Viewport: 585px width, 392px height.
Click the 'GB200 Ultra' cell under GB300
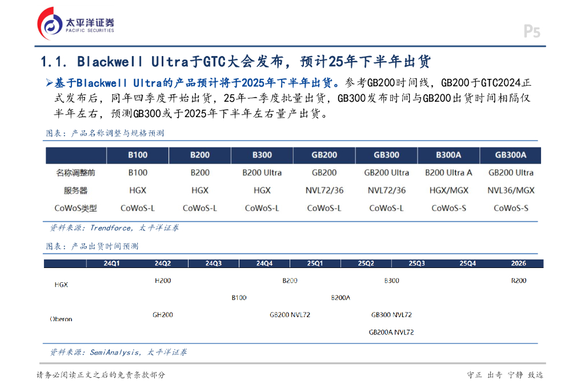click(x=387, y=173)
